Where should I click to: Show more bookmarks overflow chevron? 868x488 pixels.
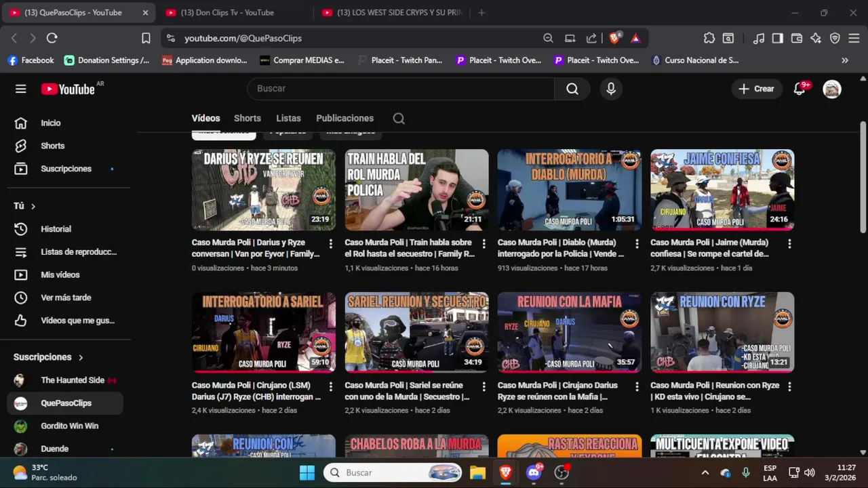[x=845, y=60]
